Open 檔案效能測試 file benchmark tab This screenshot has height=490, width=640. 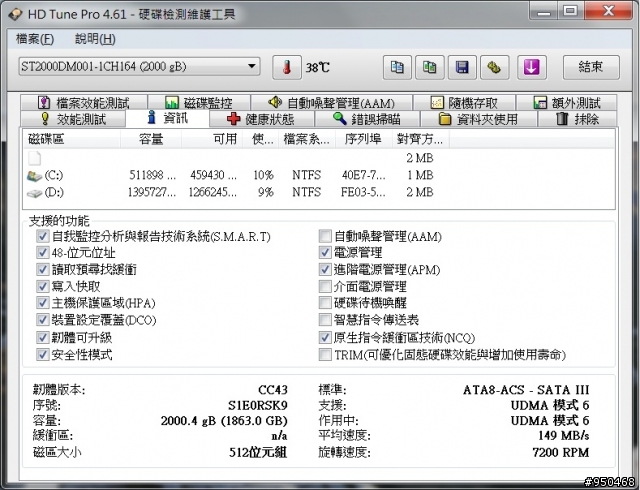click(84, 102)
